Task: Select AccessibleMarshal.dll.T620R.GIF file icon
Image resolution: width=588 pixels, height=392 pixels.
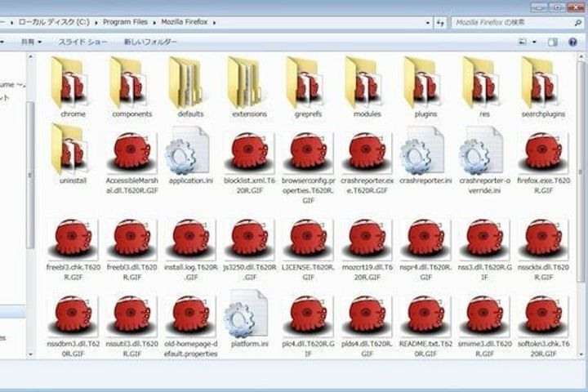Action: (131, 153)
